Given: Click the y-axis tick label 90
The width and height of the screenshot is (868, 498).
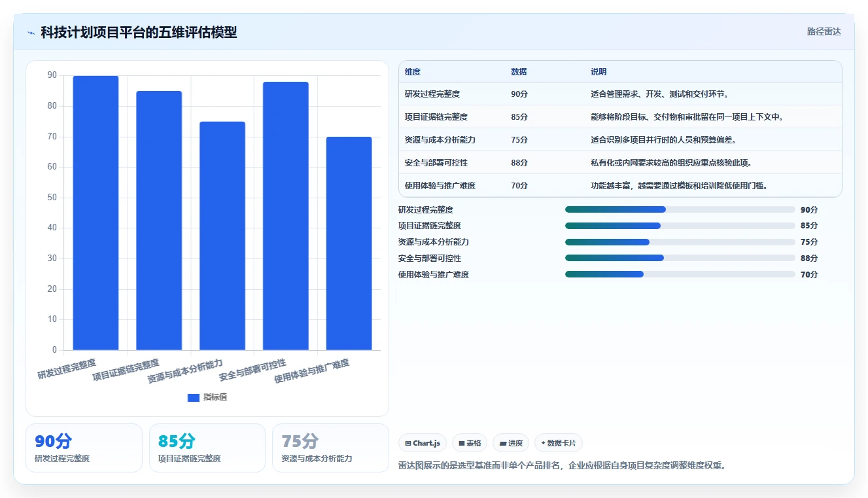Looking at the screenshot, I should tap(52, 75).
